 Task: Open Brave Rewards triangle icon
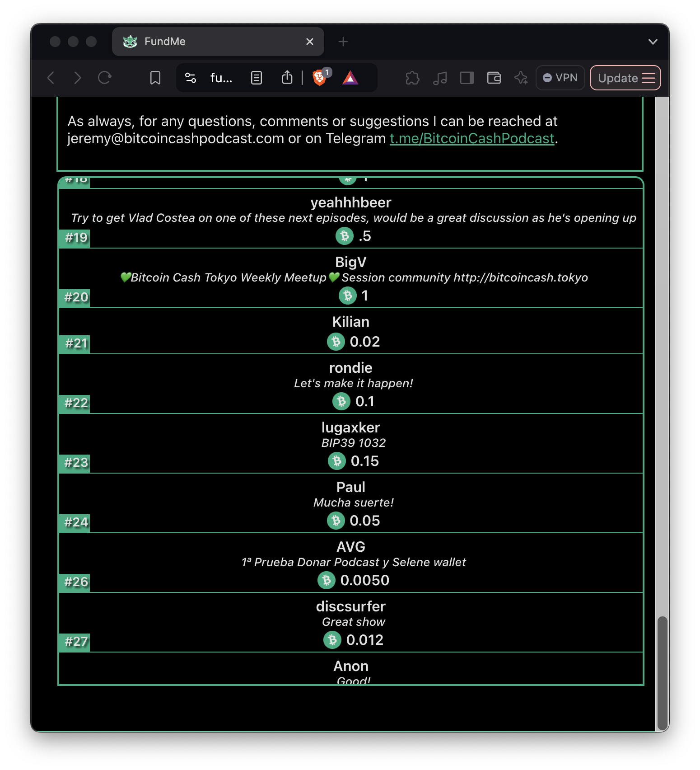[350, 78]
